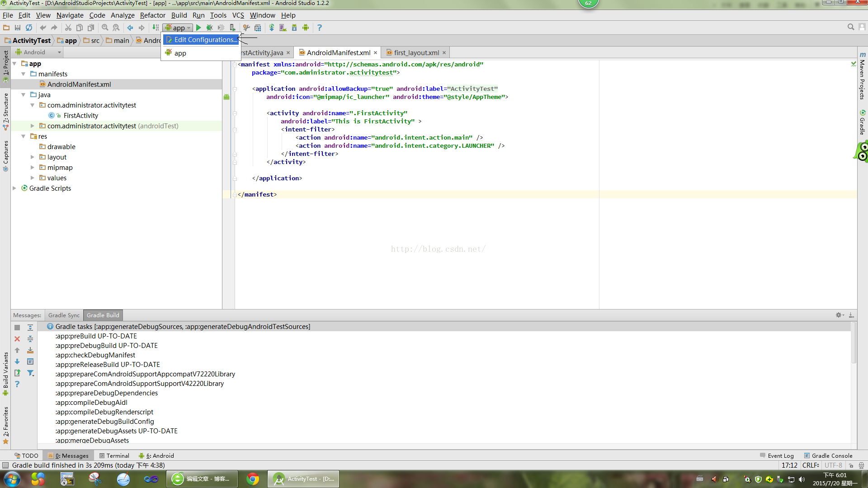This screenshot has height=488, width=868.
Task: Run the app with green play button
Action: click(x=198, y=28)
